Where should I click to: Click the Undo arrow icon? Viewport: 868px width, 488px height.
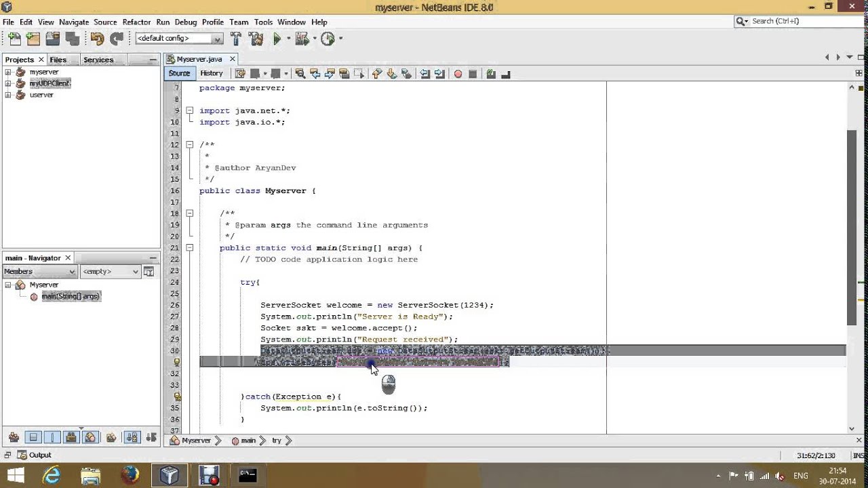pos(97,39)
